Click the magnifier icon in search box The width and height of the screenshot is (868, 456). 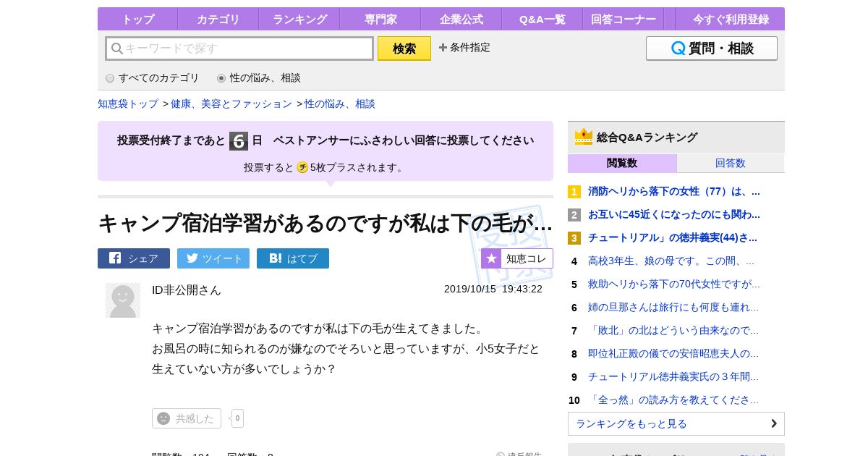tap(116, 48)
